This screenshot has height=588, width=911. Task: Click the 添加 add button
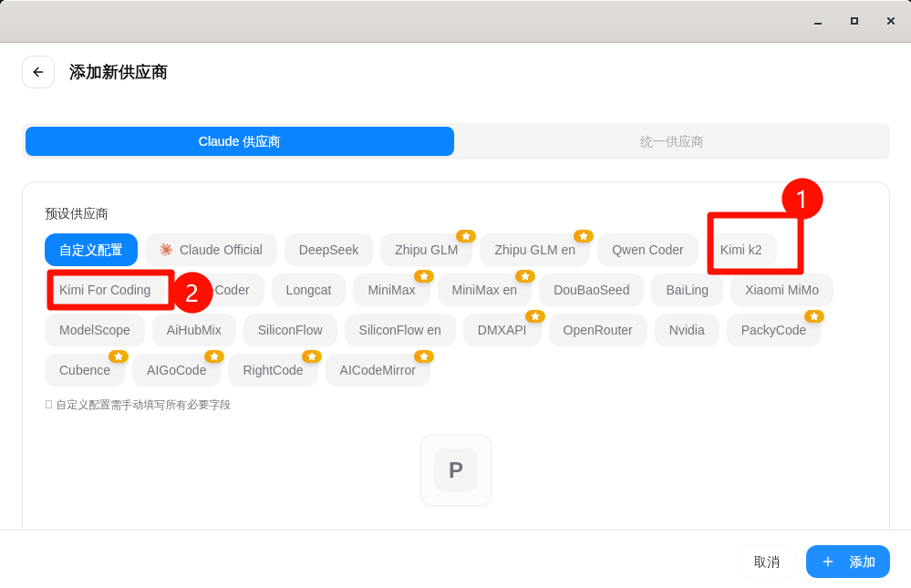tap(847, 562)
